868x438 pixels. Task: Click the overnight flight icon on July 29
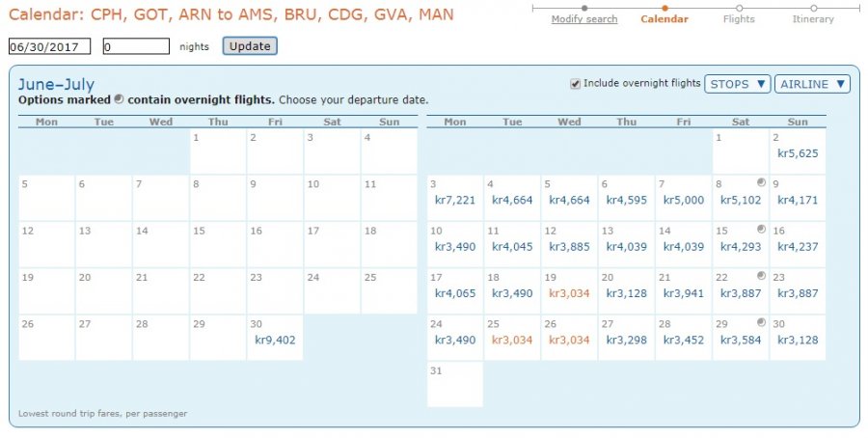[761, 321]
